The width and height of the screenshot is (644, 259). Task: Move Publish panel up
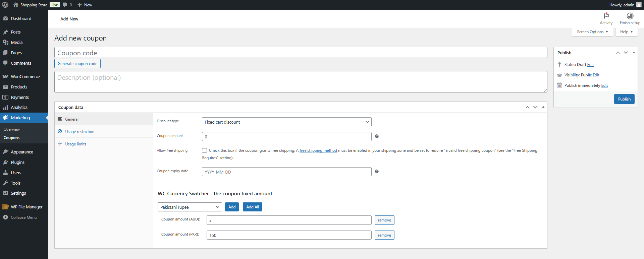pos(618,53)
